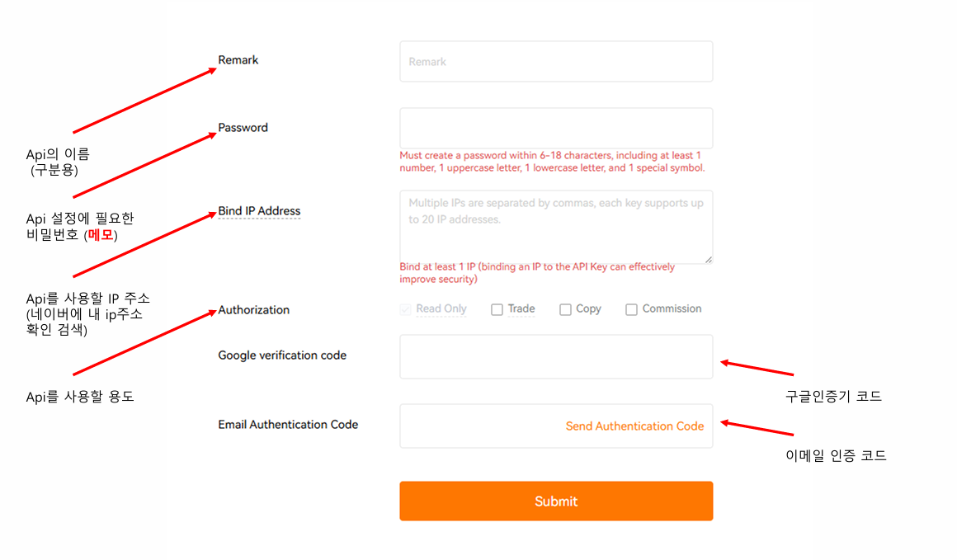957x560 pixels.
Task: Click the red Bind at least 1 IP warning
Action: point(536,273)
